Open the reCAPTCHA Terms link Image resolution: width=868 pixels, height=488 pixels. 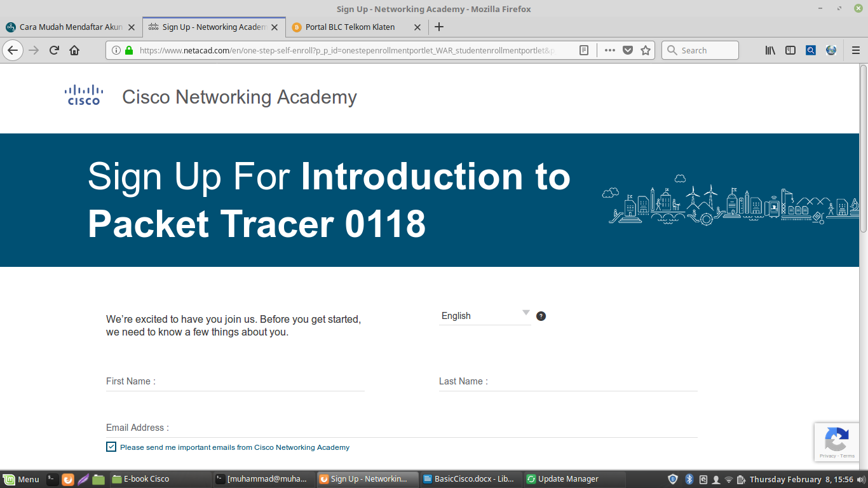(x=848, y=456)
